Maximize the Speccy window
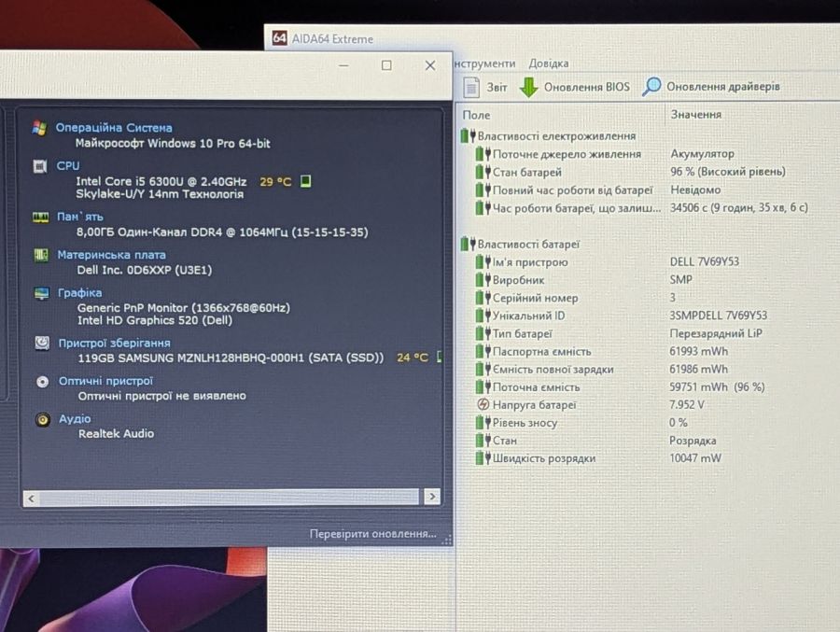This screenshot has height=632, width=840. (386, 65)
